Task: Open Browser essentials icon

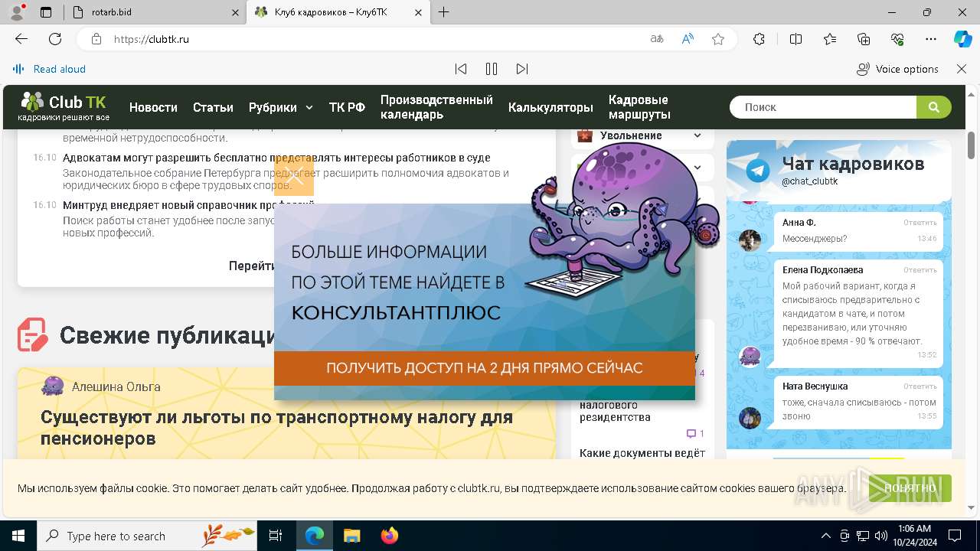Action: [897, 39]
